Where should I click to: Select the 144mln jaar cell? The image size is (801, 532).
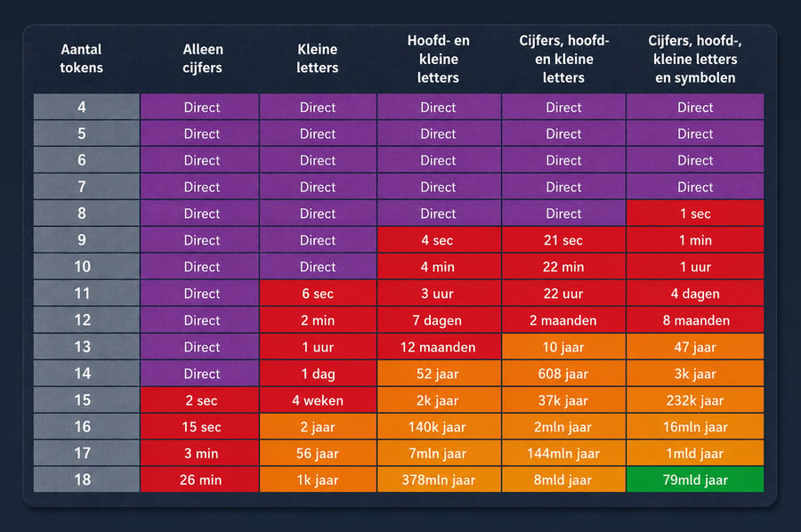[563, 453]
